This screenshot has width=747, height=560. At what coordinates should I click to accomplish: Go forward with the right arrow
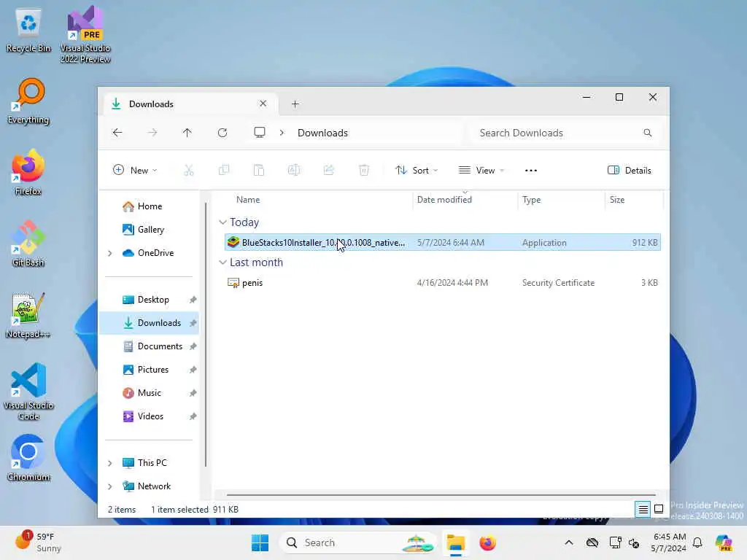(152, 133)
